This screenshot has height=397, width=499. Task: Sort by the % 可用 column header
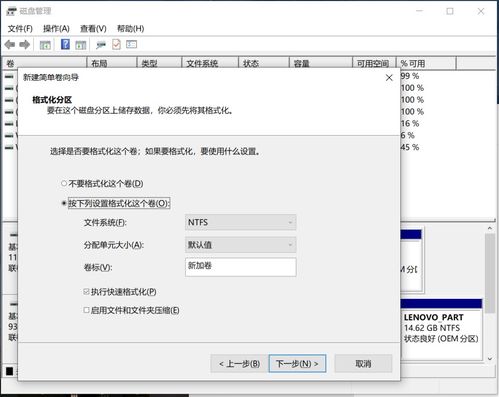[426, 63]
